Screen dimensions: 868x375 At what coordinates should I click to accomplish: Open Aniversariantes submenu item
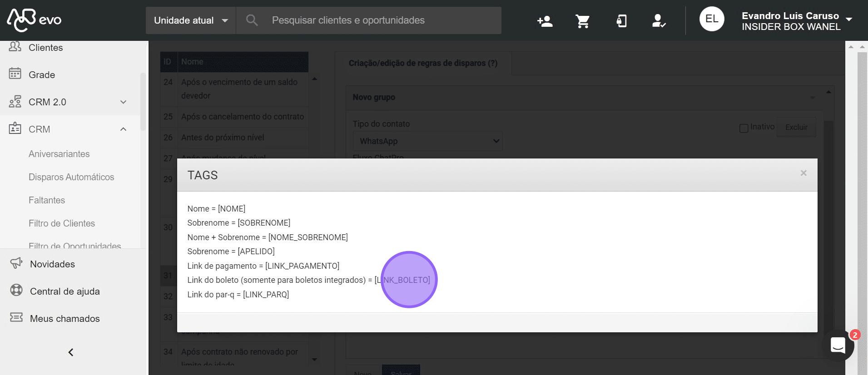tap(59, 154)
